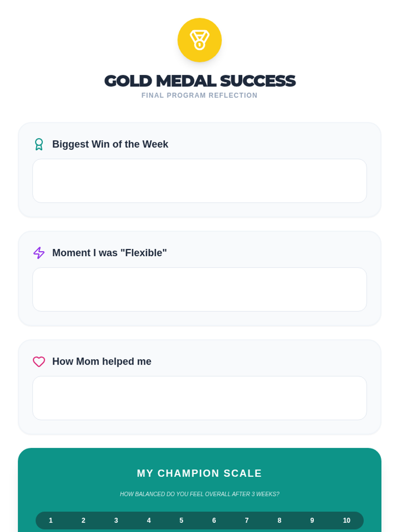
Task: Click the purple lightning bolt icon
Action: point(39,253)
